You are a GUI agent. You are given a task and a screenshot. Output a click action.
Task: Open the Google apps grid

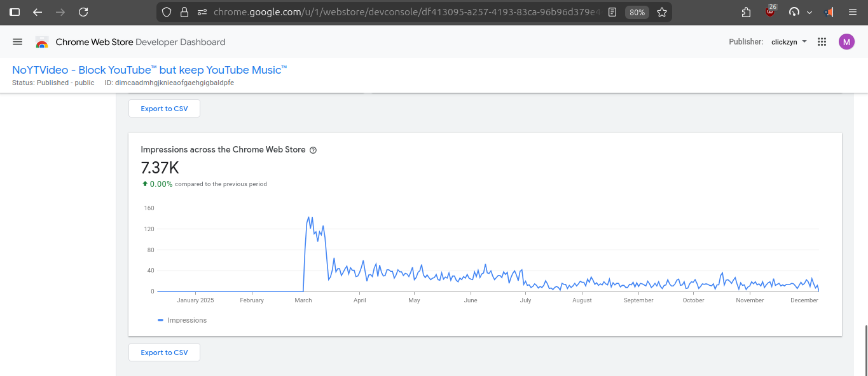822,42
